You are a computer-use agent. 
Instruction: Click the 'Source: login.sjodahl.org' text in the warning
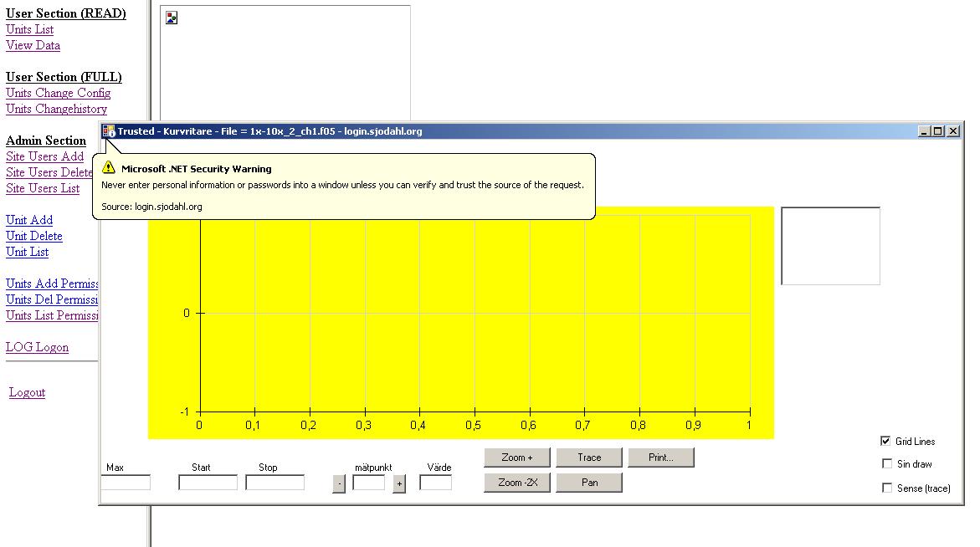tap(151, 207)
